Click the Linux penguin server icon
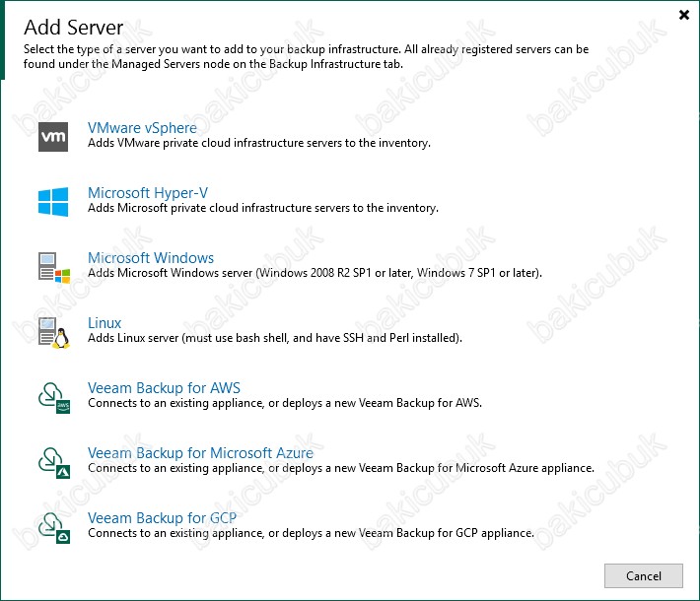This screenshot has height=601, width=700. pos(52,331)
